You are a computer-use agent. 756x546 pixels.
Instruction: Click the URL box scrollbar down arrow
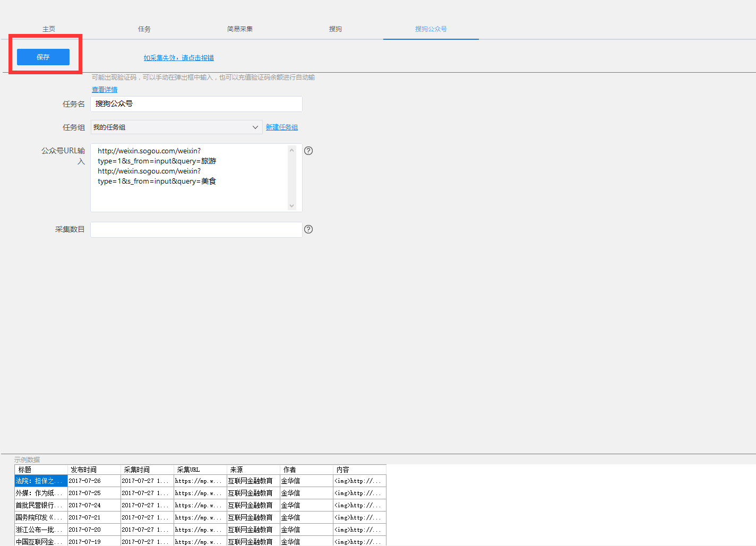click(x=292, y=206)
